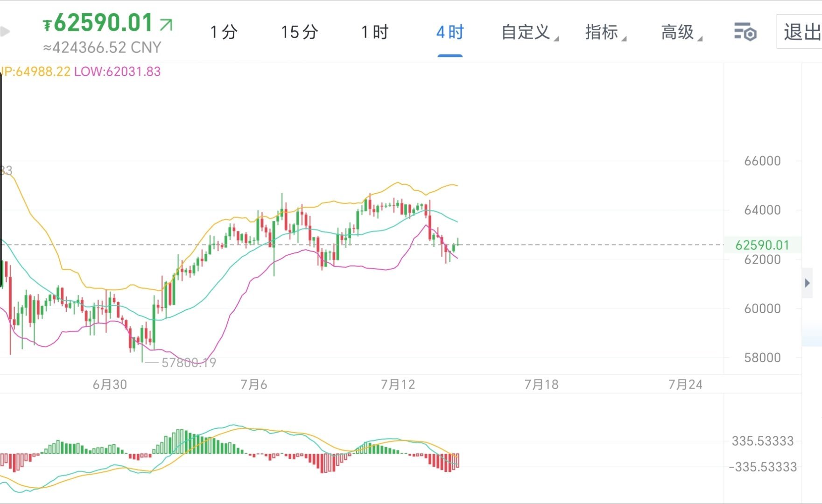Click the -335.53333 MACD axis value

tap(763, 467)
